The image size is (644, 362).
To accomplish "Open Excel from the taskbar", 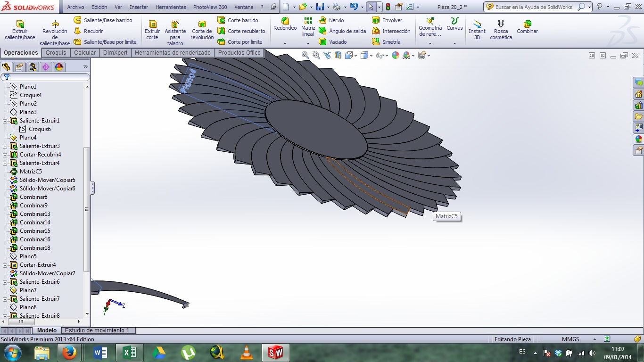I will [129, 352].
